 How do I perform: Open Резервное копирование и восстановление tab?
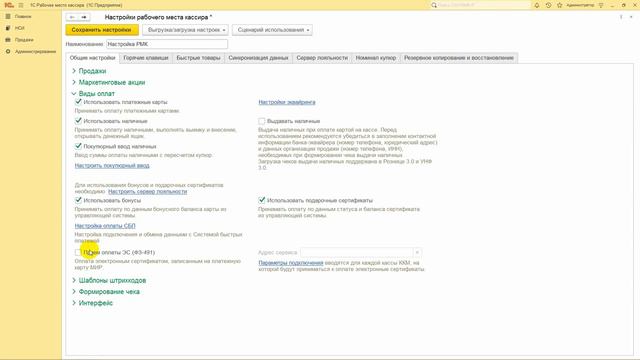pos(459,58)
